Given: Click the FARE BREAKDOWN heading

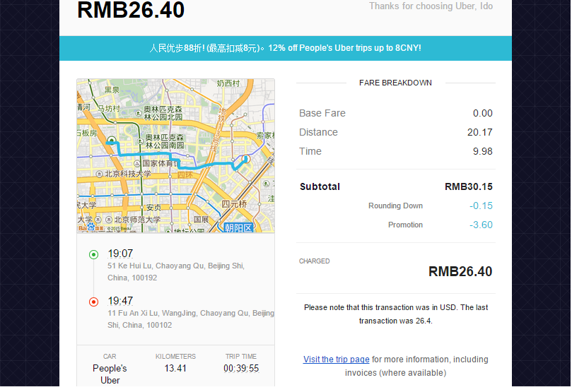Looking at the screenshot, I should 395,83.
